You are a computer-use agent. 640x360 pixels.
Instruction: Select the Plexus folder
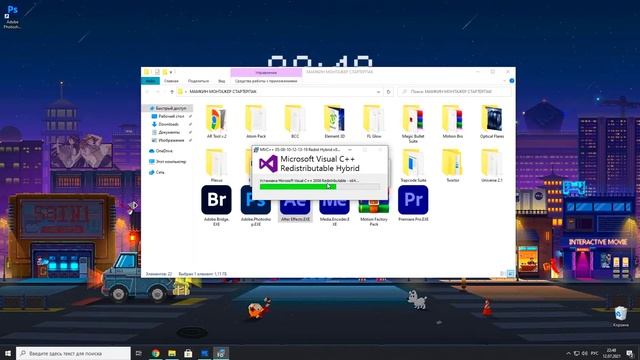(x=216, y=165)
